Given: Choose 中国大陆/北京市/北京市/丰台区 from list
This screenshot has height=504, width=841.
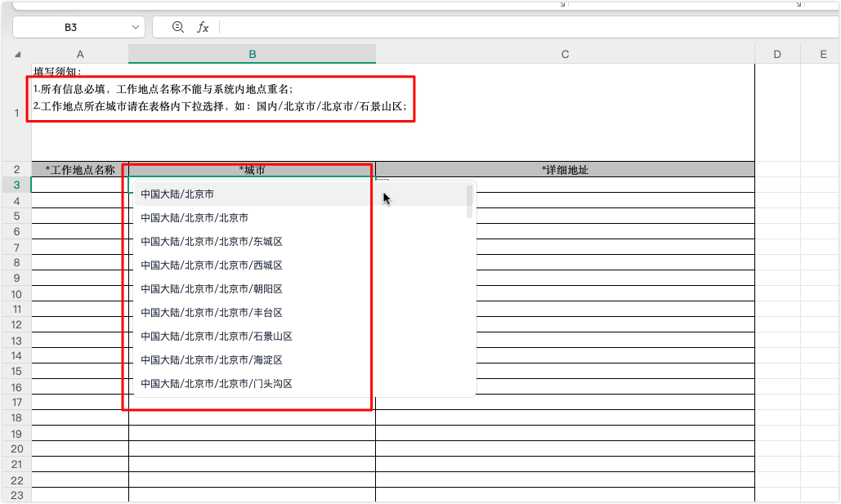Looking at the screenshot, I should click(211, 313).
